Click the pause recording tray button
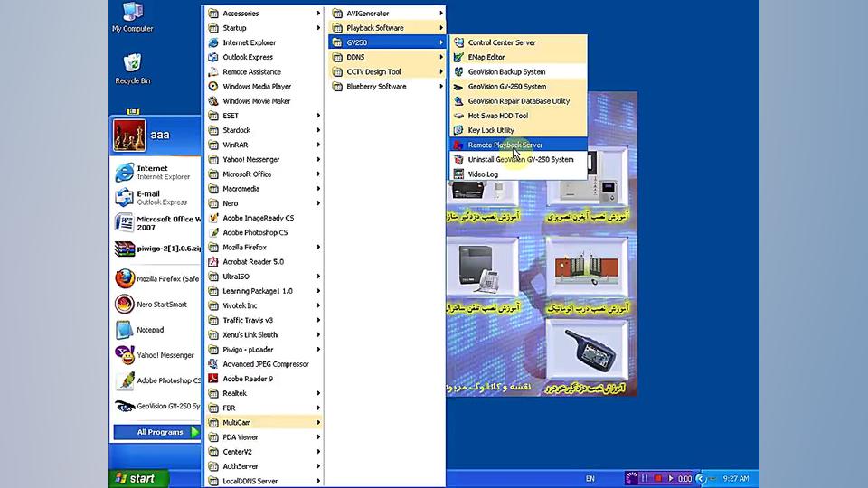This screenshot has height=488, width=868. point(645,479)
